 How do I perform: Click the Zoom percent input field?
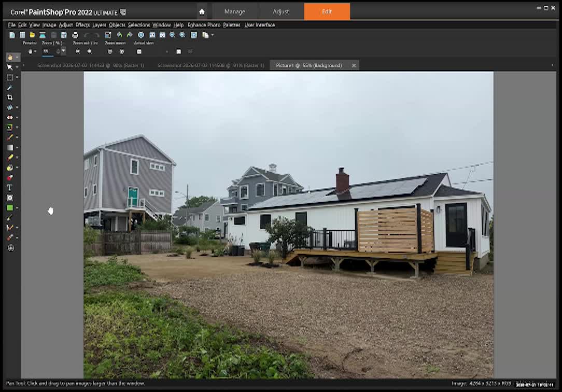click(48, 52)
